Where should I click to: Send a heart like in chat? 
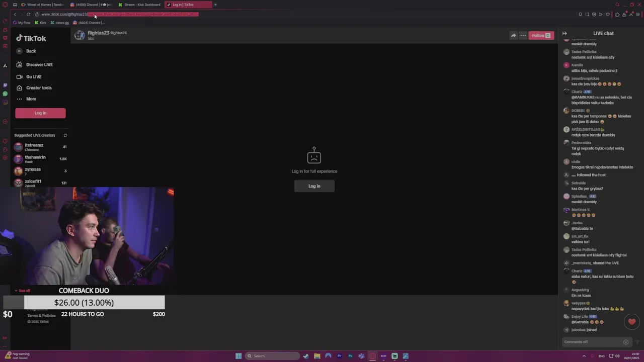[632, 321]
